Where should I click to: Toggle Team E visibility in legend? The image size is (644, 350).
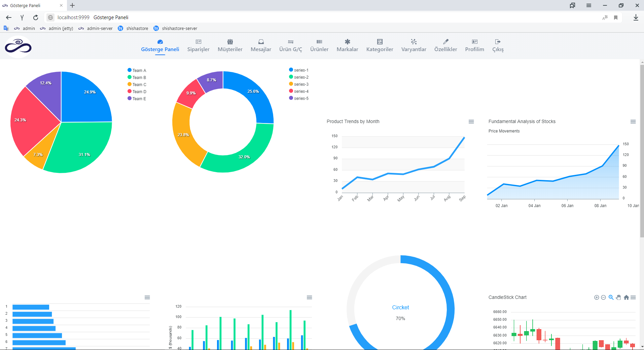click(x=137, y=99)
